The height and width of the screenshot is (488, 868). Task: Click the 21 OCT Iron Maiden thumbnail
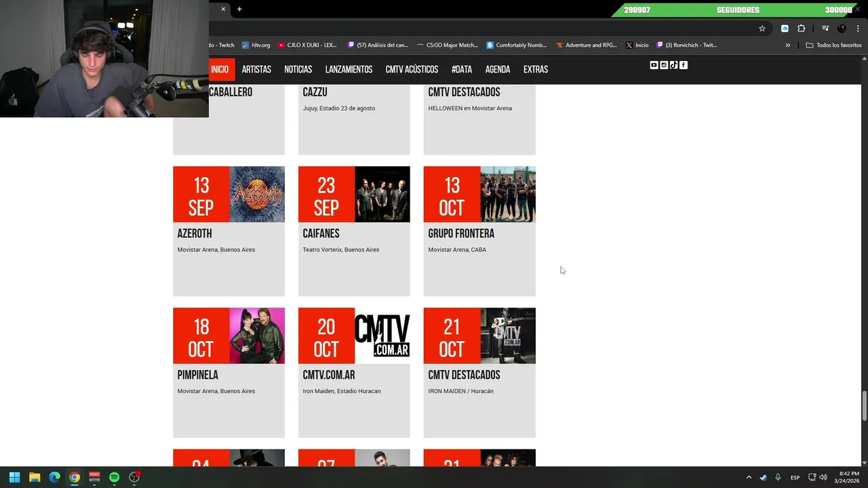(x=508, y=336)
